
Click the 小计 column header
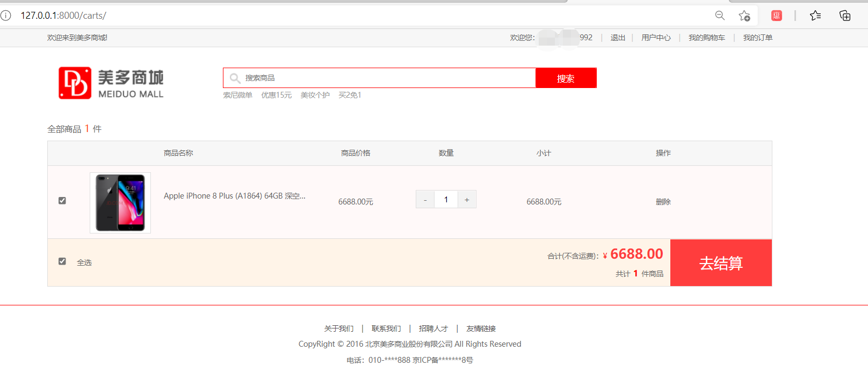point(544,153)
